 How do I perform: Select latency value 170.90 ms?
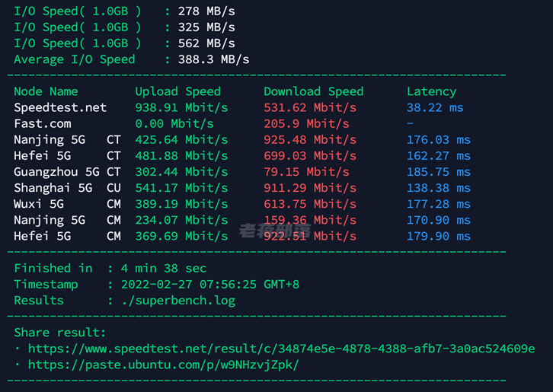(439, 220)
